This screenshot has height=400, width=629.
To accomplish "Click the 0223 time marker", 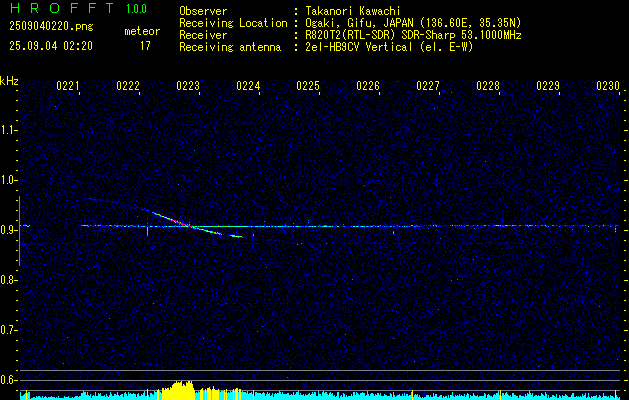I will pyautogui.click(x=188, y=86).
